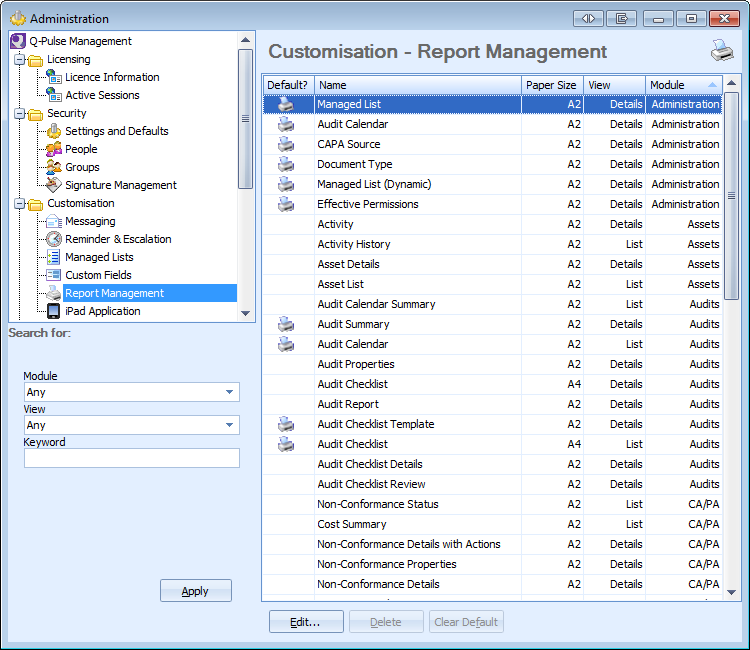
Task: Click the Reminder & Escalation clock icon
Action: pos(54,239)
